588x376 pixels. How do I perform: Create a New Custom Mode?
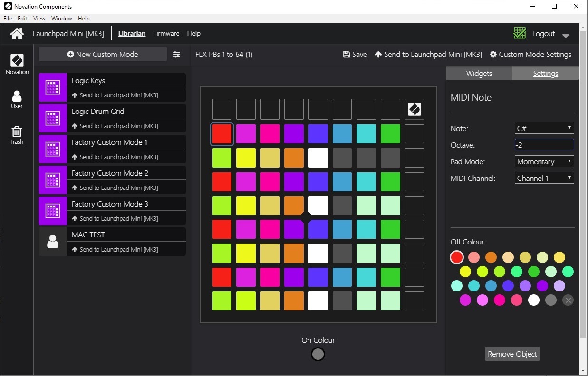pyautogui.click(x=103, y=54)
